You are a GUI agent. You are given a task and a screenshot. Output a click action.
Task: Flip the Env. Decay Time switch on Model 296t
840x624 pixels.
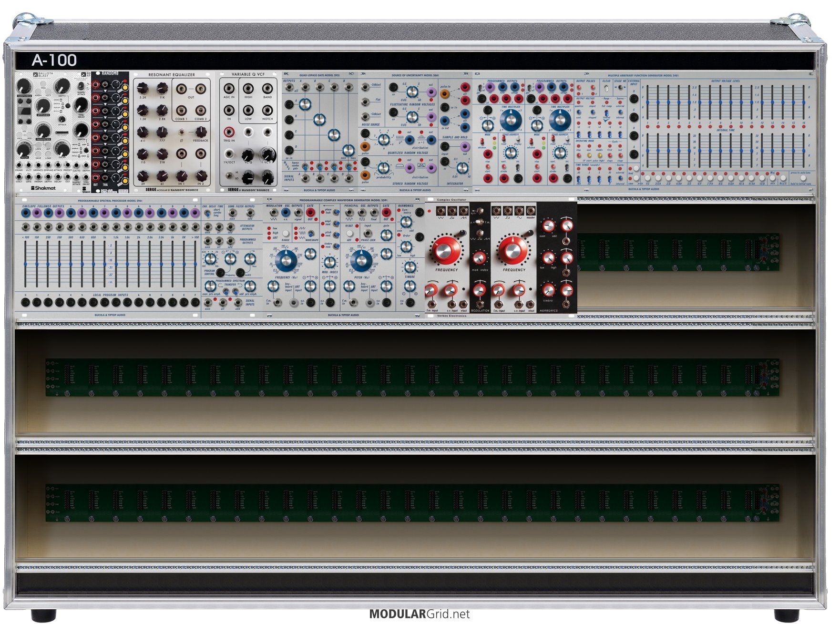pos(208,213)
